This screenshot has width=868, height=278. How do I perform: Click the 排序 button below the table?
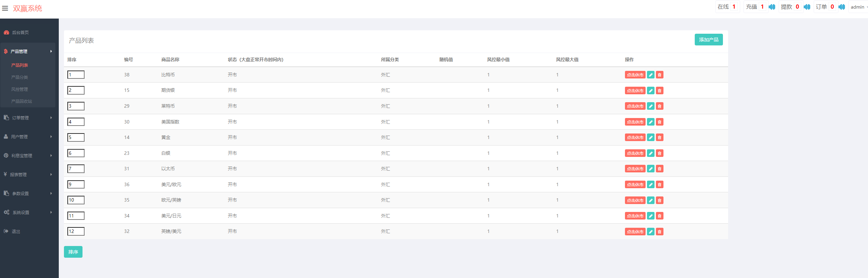(73, 252)
